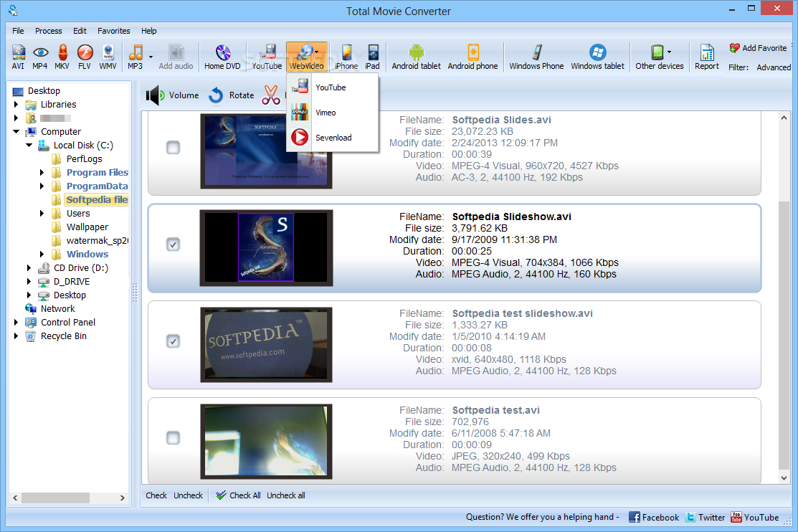The width and height of the screenshot is (798, 532).
Task: Convert for iPhone device
Action: click(x=346, y=57)
